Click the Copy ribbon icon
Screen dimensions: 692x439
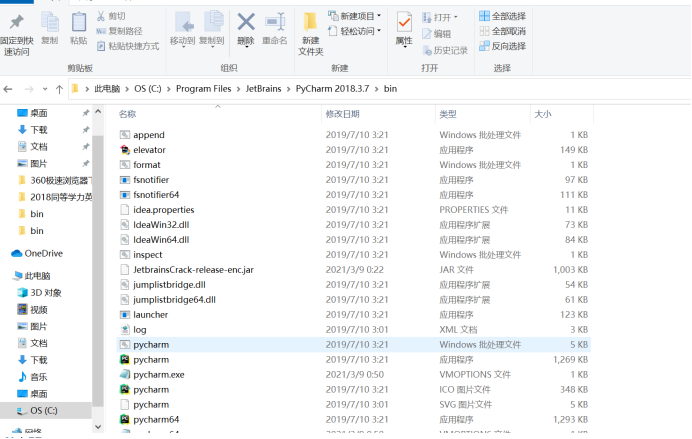click(49, 22)
